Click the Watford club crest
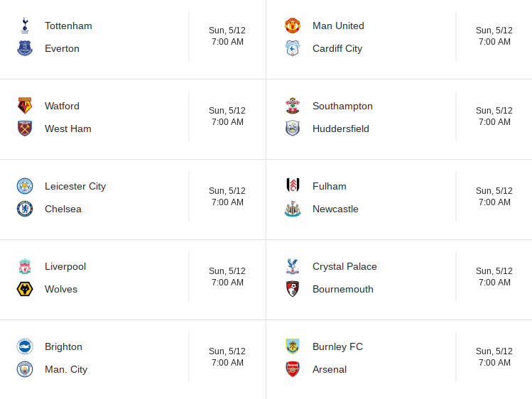The width and height of the screenshot is (532, 399). pos(25,106)
